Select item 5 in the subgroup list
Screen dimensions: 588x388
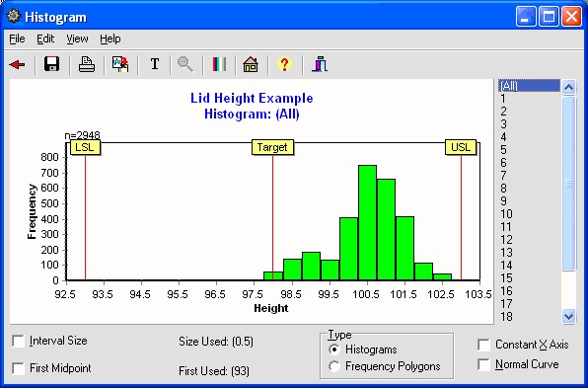529,150
